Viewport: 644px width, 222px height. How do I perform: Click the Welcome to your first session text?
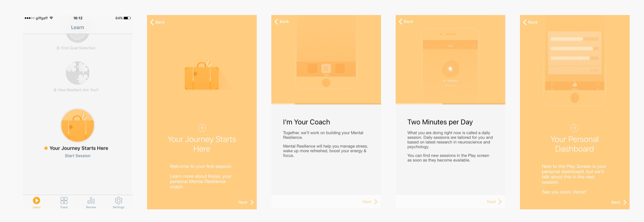click(x=201, y=166)
